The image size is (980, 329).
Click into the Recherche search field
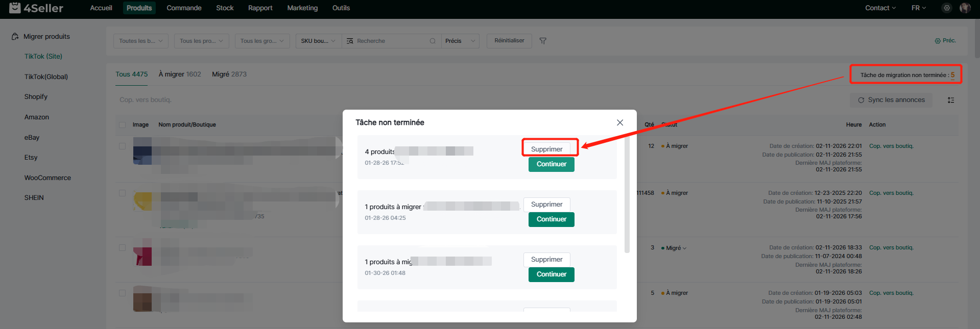(388, 41)
